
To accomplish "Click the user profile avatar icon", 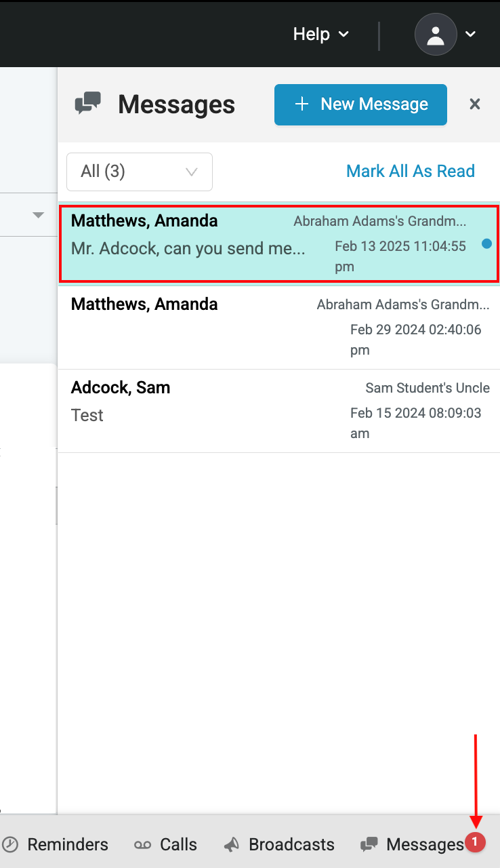I will coord(436,34).
